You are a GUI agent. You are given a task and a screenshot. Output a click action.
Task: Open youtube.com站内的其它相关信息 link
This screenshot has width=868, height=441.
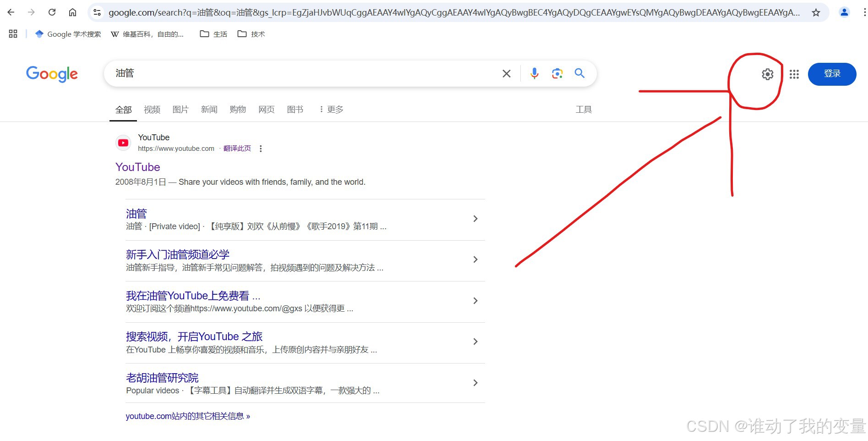188,416
